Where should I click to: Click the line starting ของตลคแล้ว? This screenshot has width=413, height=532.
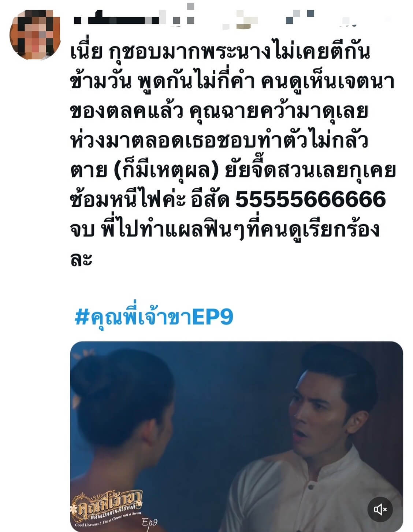click(219, 111)
